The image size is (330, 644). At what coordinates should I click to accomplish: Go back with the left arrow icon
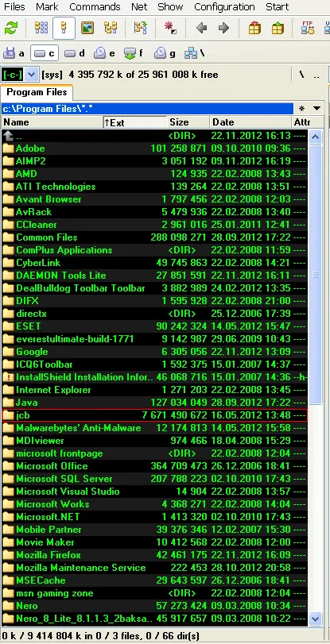tap(201, 28)
